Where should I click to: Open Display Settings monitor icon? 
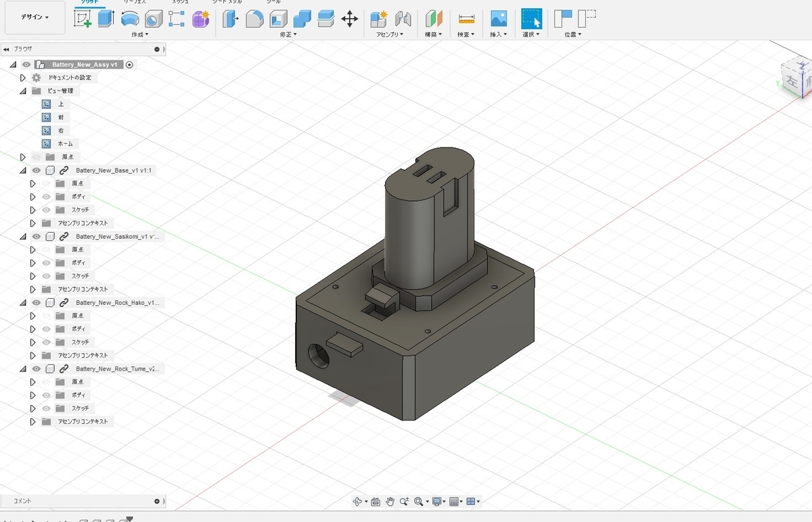point(437,501)
